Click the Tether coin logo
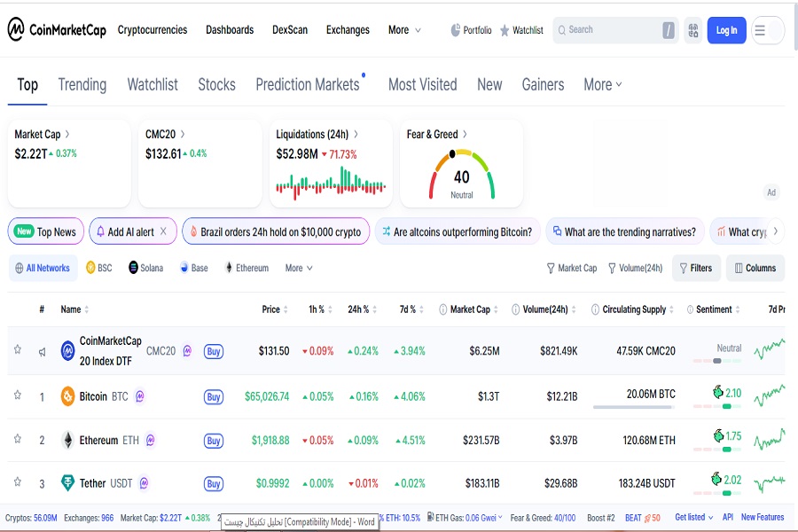The image size is (798, 532). pyautogui.click(x=67, y=482)
